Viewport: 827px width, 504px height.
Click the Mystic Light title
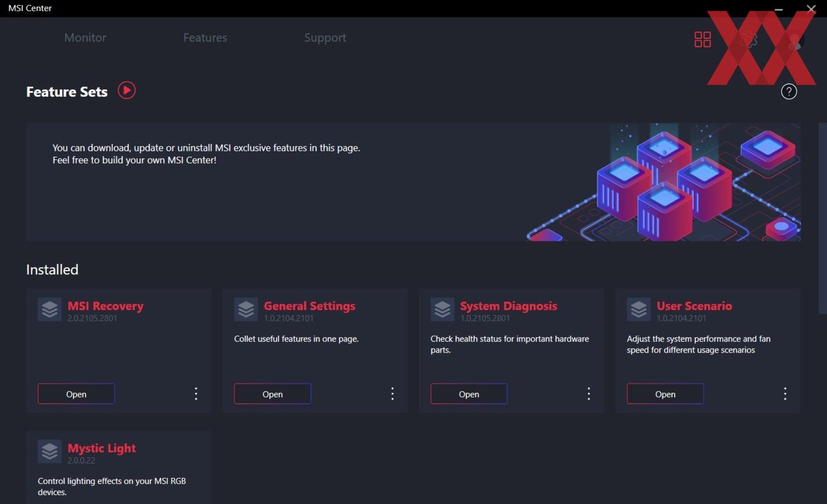[102, 449]
